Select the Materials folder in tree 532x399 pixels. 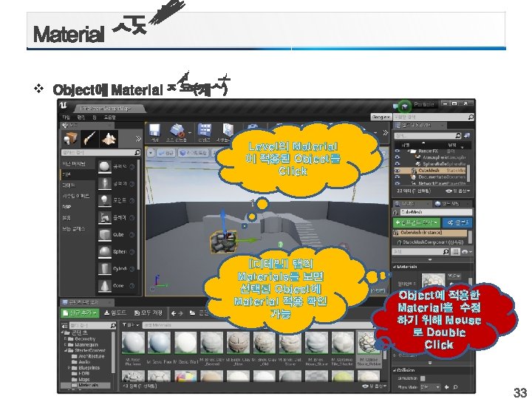click(x=86, y=386)
